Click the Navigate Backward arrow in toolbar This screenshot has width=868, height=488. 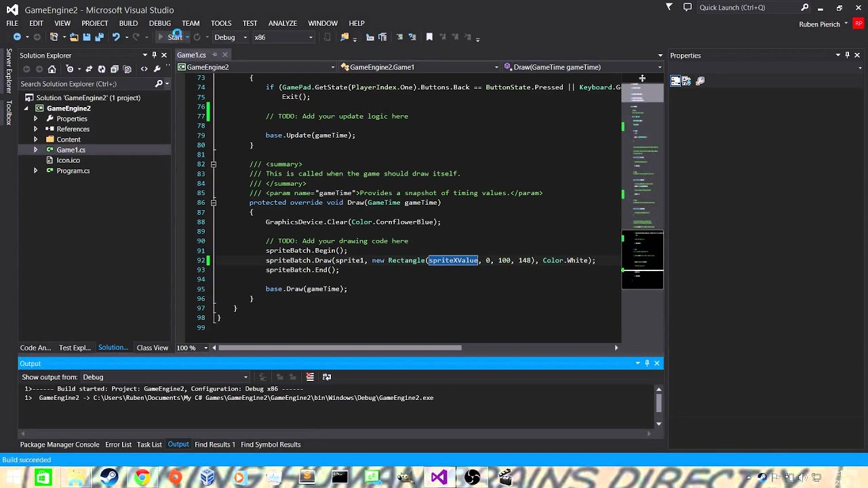(x=17, y=37)
